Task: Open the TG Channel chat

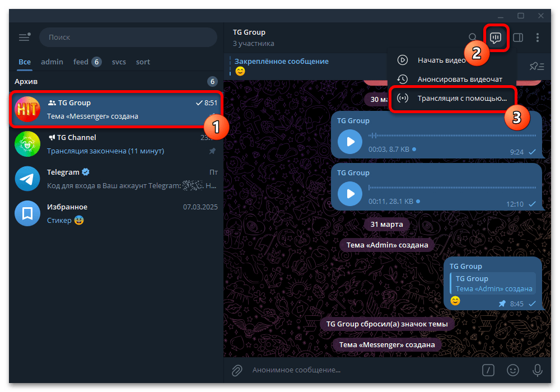Action: pos(116,144)
